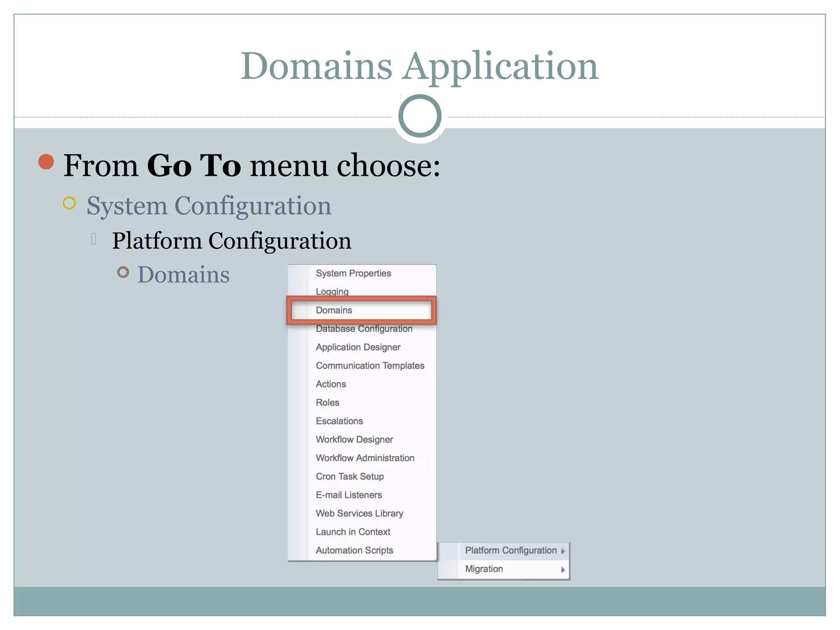Choose Automation Scripts menu item
This screenshot has height=630, width=840.
[x=354, y=550]
